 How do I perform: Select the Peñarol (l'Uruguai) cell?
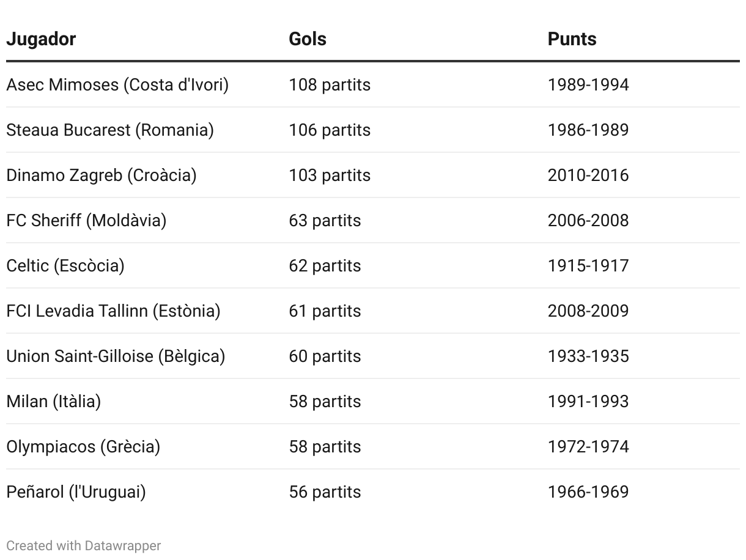[x=76, y=492]
